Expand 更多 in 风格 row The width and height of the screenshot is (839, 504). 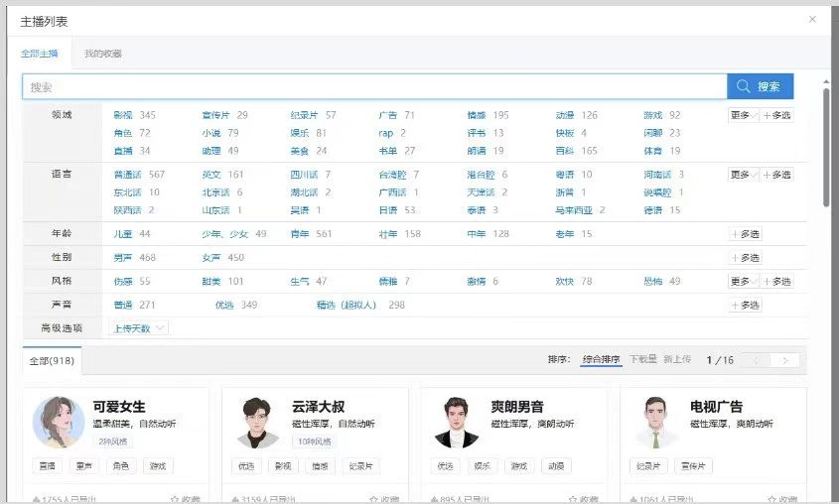pyautogui.click(x=744, y=281)
